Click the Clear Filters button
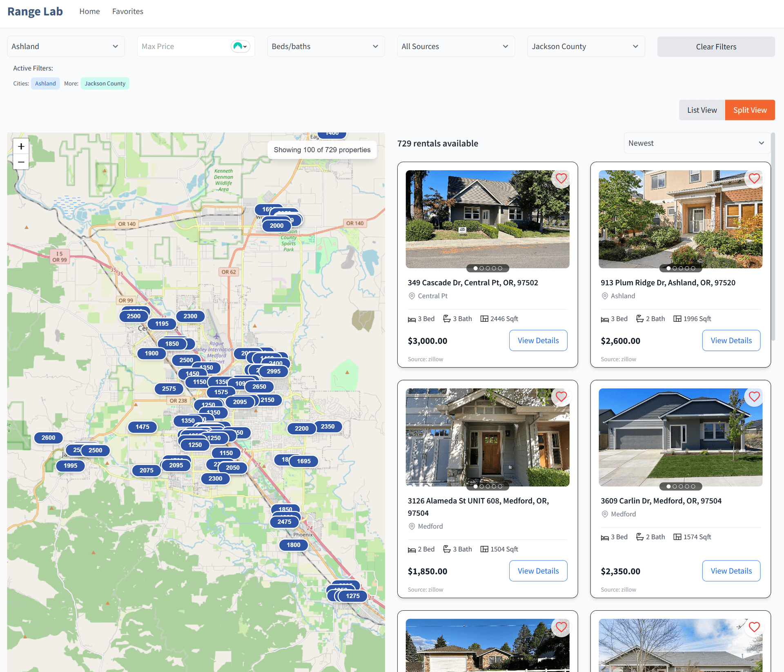784x672 pixels. click(716, 47)
